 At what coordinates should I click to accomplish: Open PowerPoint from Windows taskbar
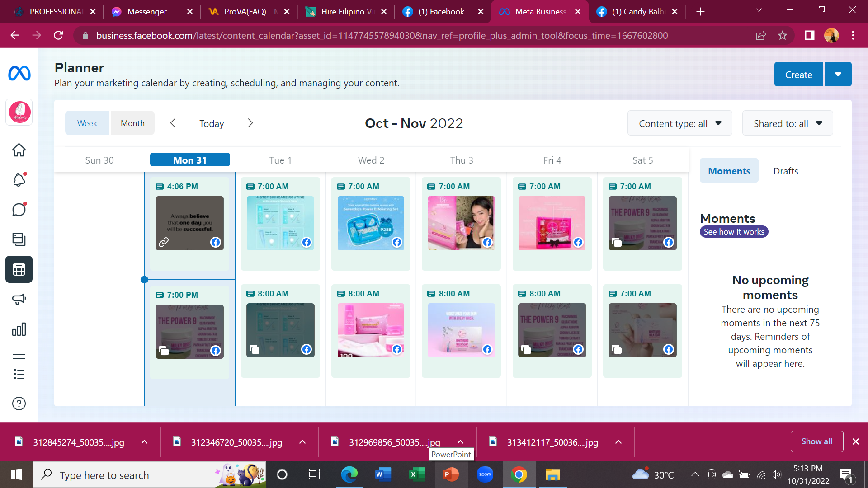[x=451, y=475]
